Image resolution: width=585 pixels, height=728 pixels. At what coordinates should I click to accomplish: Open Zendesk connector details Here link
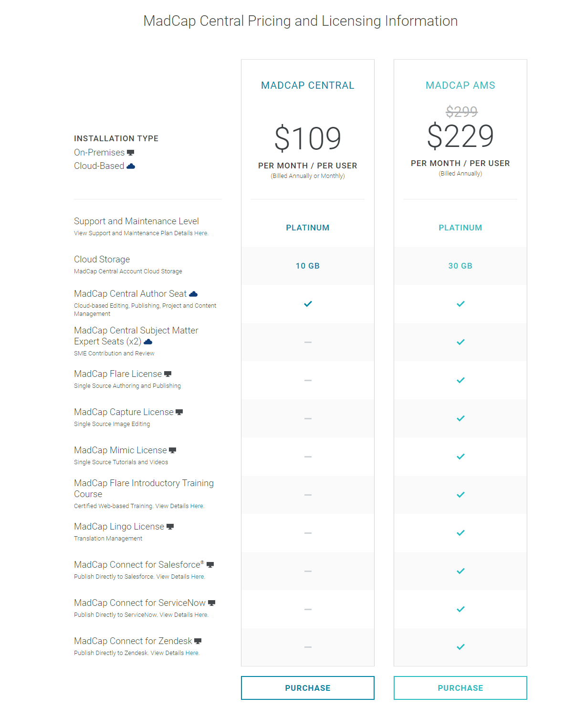(192, 653)
